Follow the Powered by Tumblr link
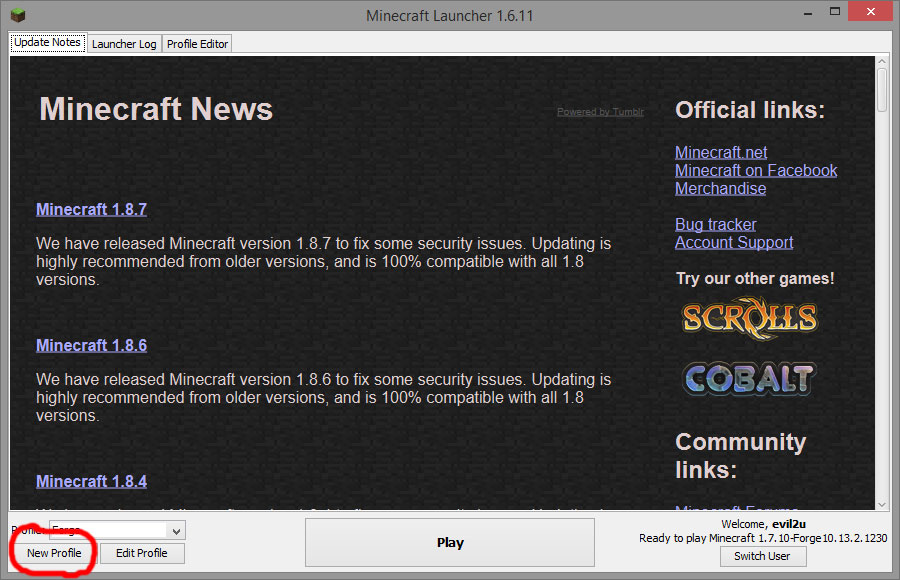The height and width of the screenshot is (580, 900). [600, 112]
